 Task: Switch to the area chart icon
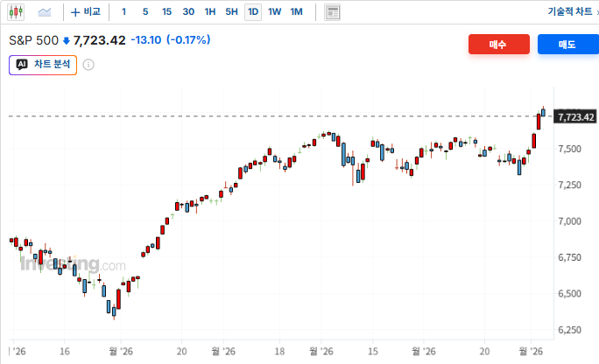tap(45, 12)
